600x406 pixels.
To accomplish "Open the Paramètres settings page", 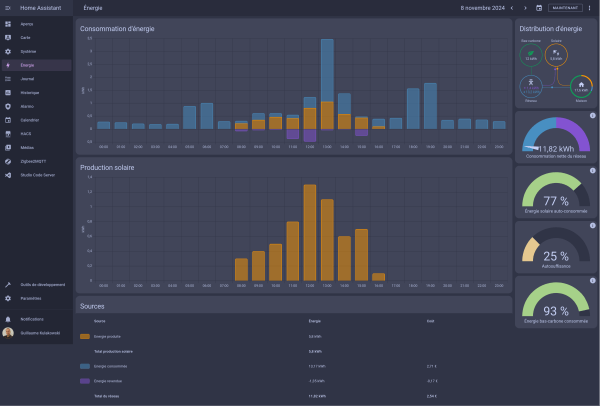I will [29, 298].
